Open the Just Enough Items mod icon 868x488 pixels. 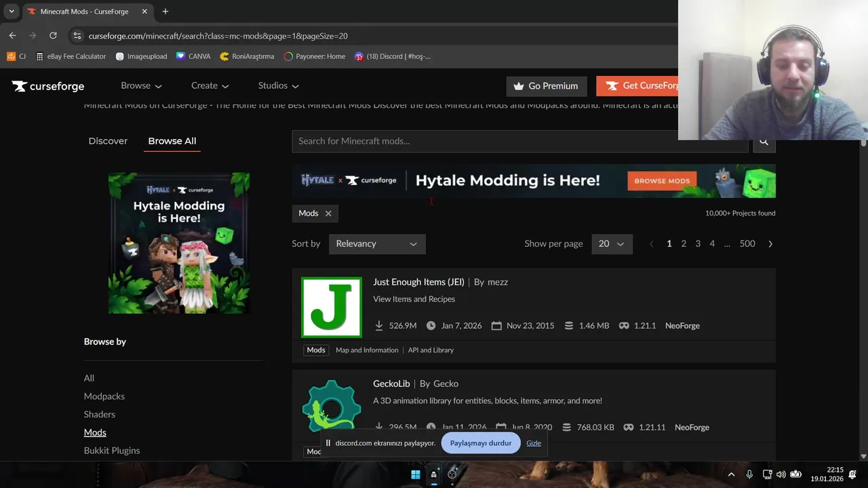point(332,307)
